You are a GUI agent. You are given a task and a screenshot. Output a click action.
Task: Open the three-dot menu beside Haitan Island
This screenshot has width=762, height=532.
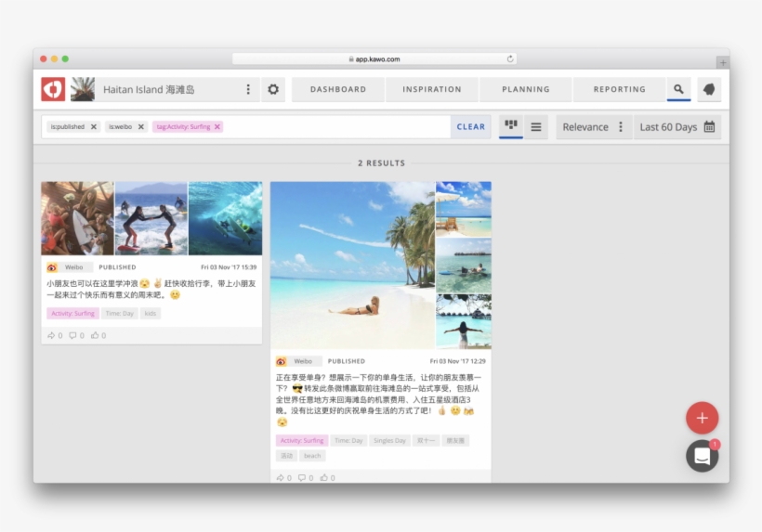[248, 89]
